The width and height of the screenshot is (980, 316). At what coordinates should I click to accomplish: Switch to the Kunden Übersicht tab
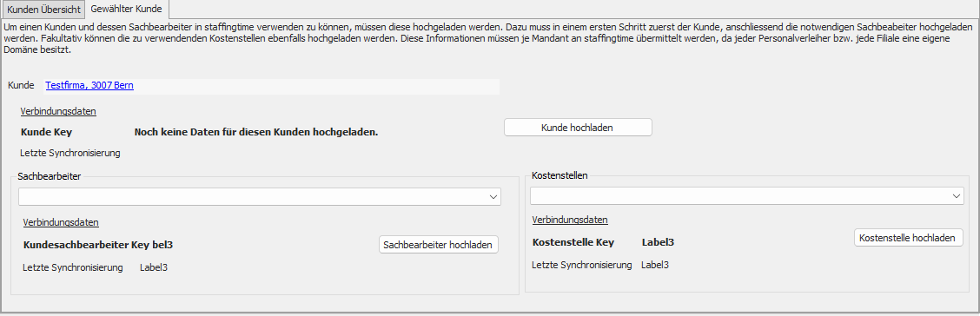43,10
